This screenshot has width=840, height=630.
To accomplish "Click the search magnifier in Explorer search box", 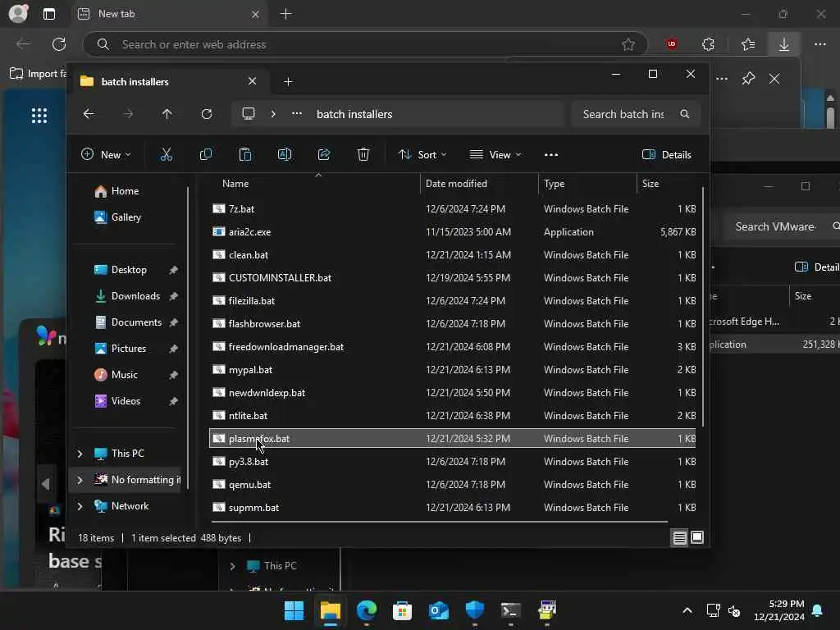I will coord(685,113).
